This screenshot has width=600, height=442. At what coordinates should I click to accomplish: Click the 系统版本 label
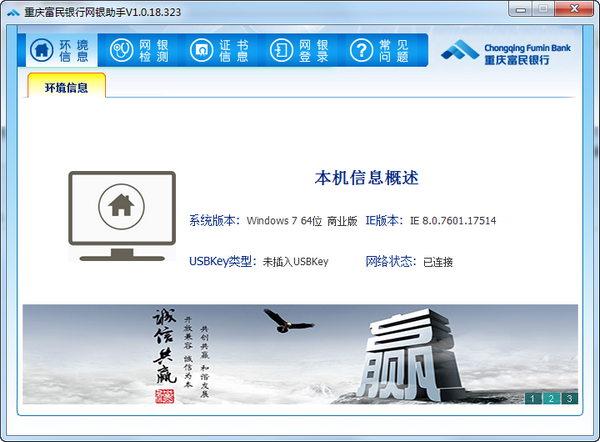coord(214,221)
